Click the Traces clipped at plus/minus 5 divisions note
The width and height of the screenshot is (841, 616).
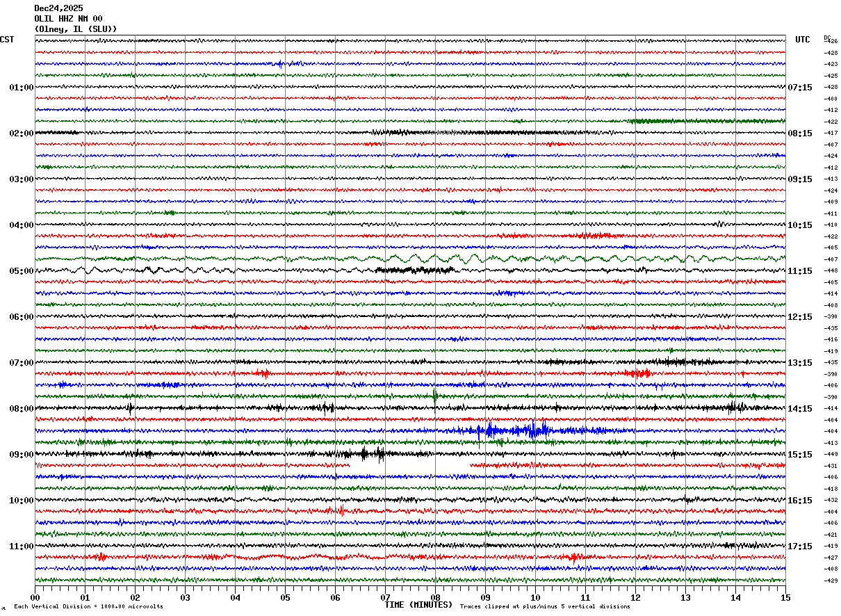point(545,607)
